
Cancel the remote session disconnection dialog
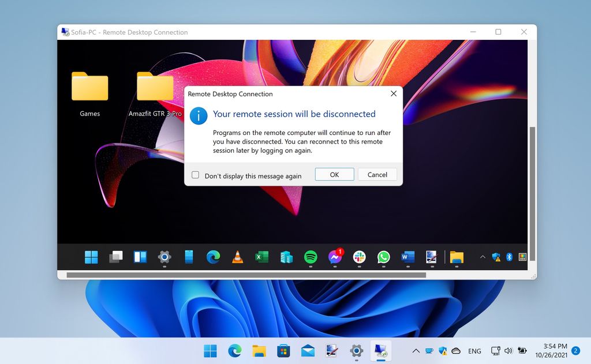click(x=377, y=174)
